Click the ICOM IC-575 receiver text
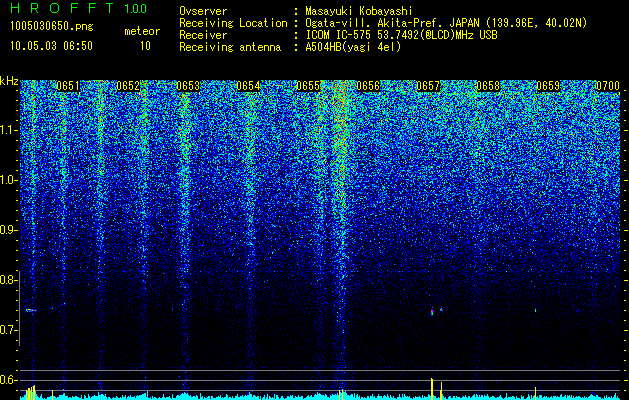 401,35
